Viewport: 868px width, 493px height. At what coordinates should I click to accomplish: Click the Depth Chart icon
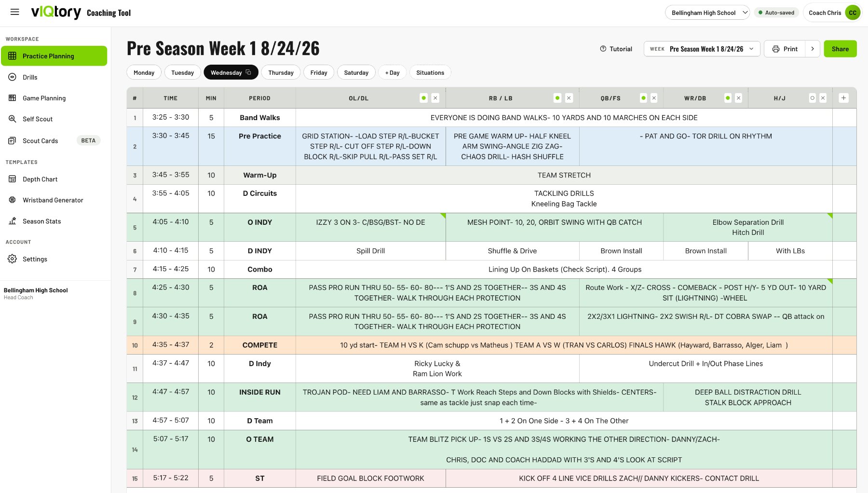click(13, 179)
